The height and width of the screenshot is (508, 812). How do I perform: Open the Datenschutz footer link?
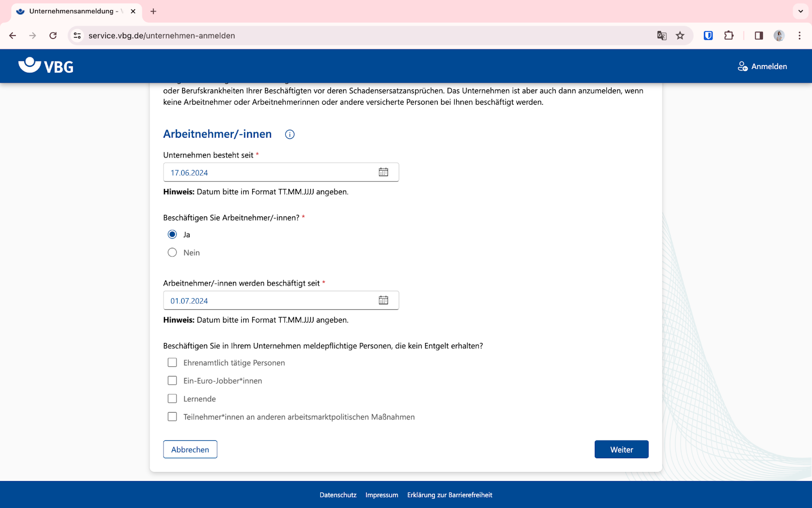coord(338,495)
